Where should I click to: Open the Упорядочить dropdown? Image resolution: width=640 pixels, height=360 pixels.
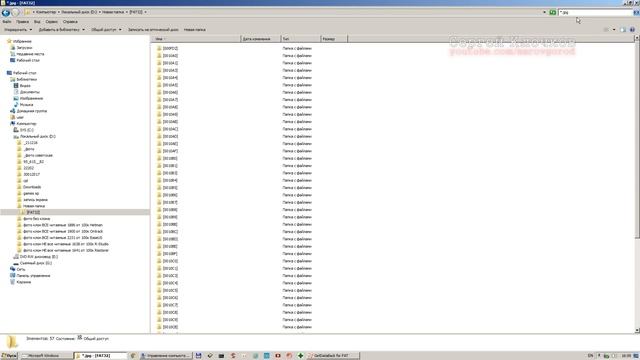[x=18, y=30]
